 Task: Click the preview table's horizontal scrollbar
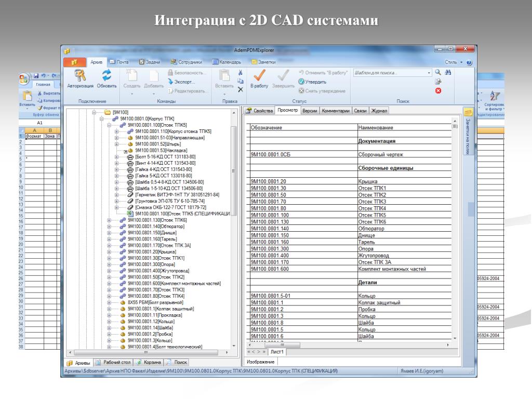tap(282, 345)
